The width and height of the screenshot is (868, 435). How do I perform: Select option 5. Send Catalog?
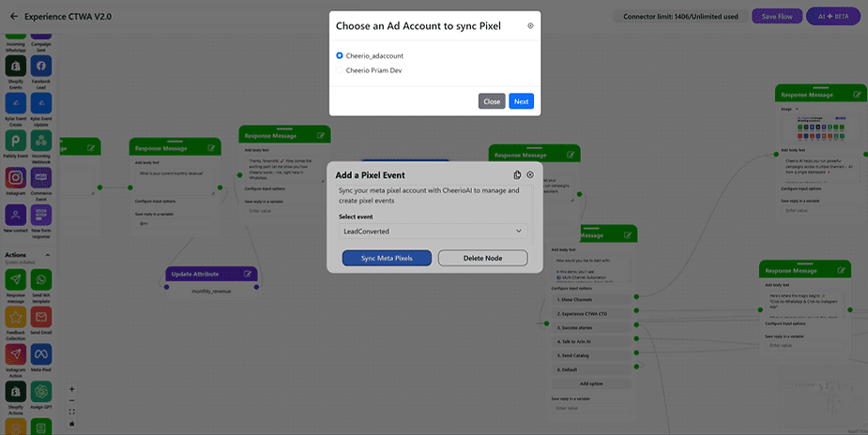[591, 355]
